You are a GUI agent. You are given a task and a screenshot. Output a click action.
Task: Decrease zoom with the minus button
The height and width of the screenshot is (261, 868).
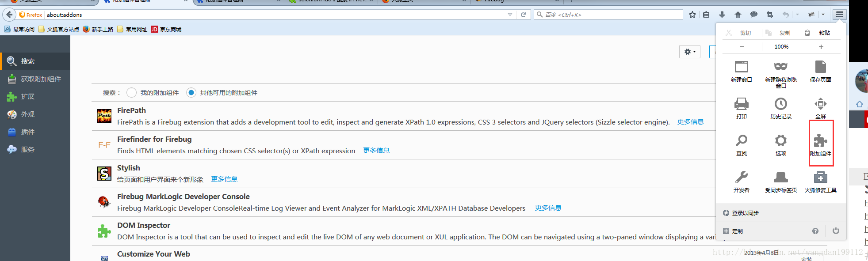click(742, 47)
